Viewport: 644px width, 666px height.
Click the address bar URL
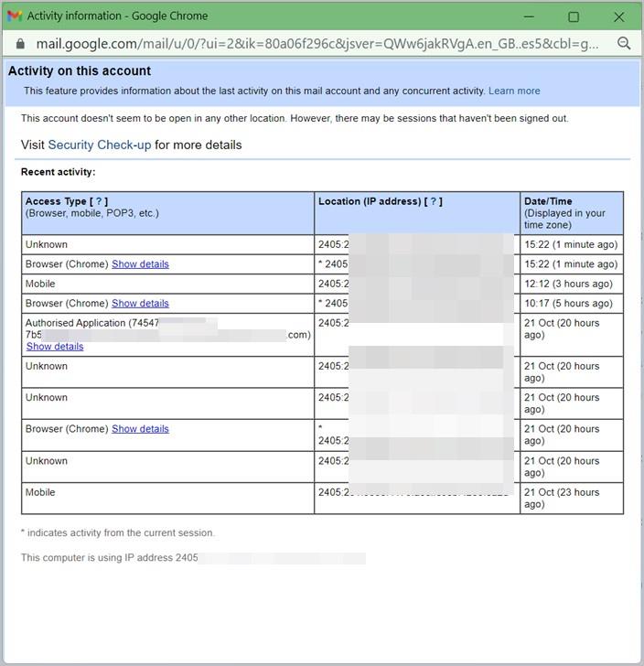tap(317, 44)
